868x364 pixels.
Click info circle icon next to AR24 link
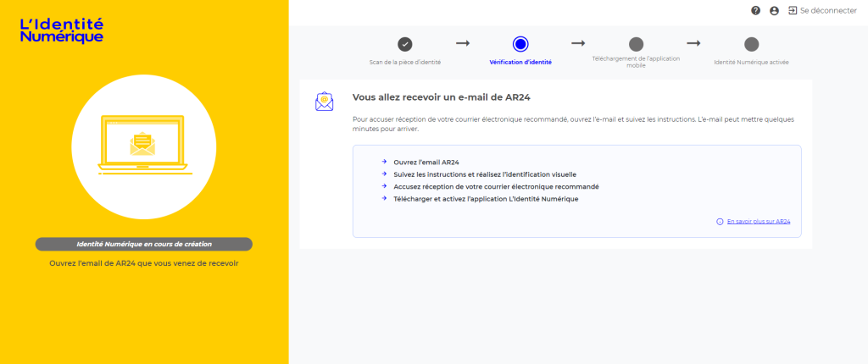(720, 221)
